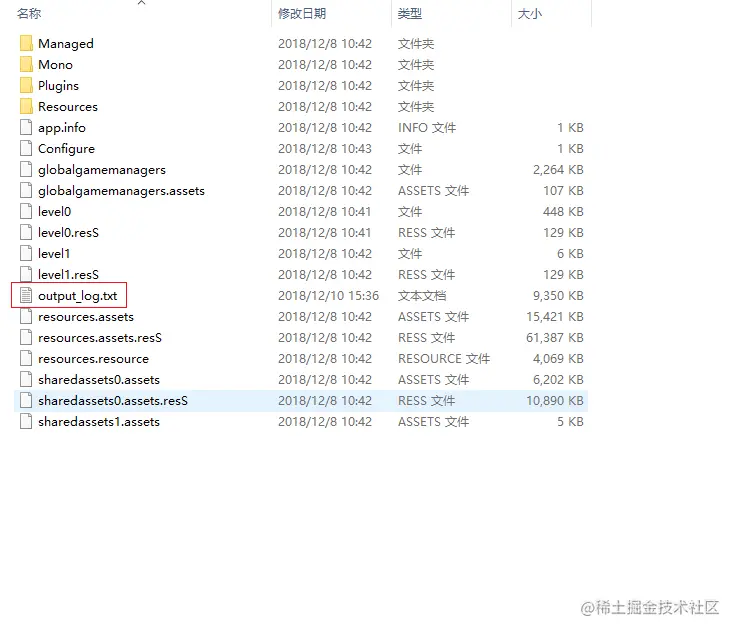Click the resources.assets file icon

26,316
